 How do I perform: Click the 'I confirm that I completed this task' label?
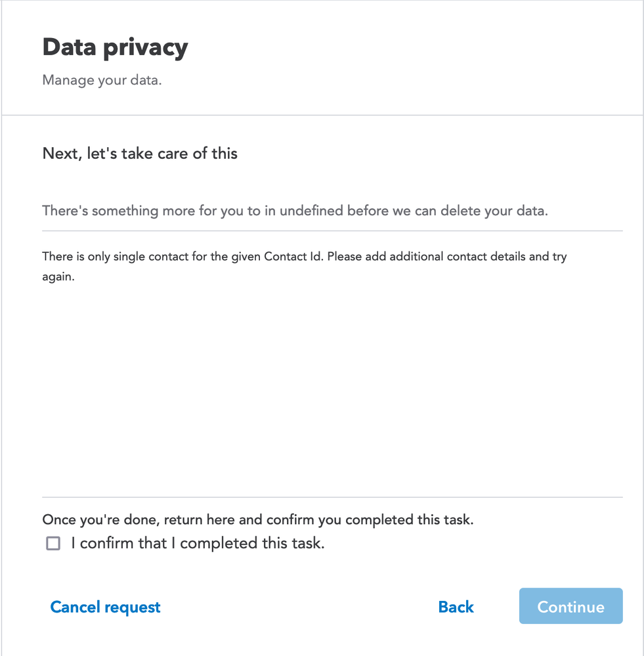coord(198,544)
